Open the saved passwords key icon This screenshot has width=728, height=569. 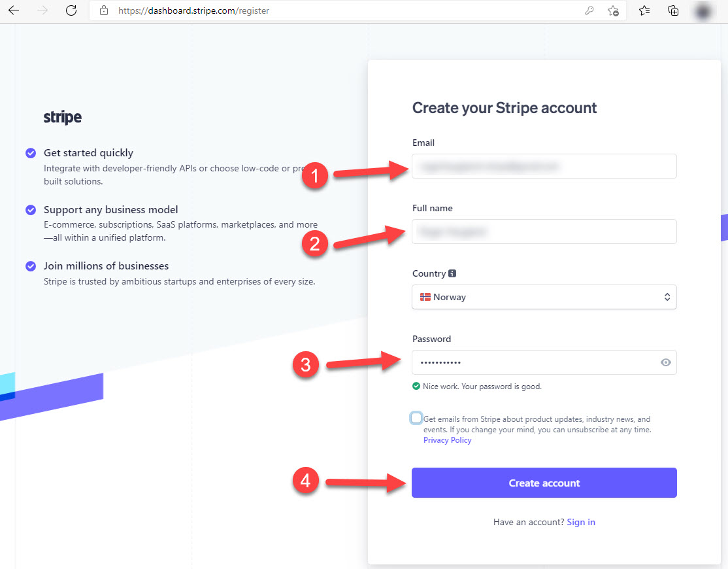click(x=589, y=10)
